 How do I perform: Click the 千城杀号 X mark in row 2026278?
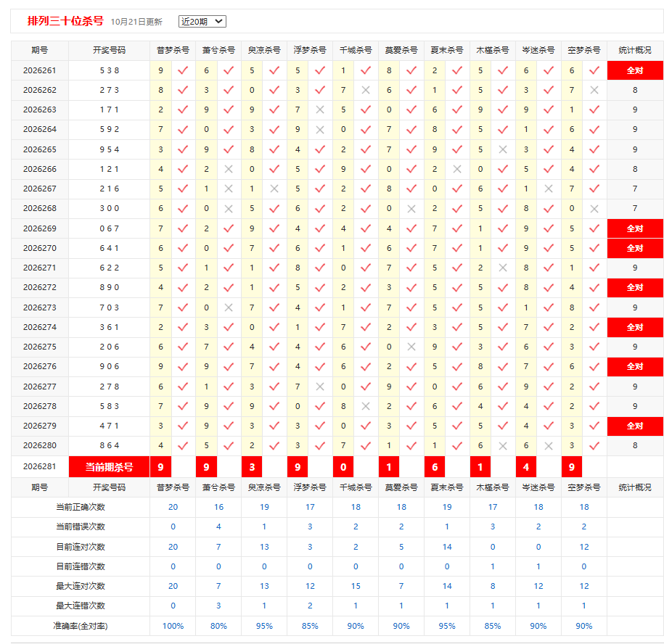pos(366,406)
